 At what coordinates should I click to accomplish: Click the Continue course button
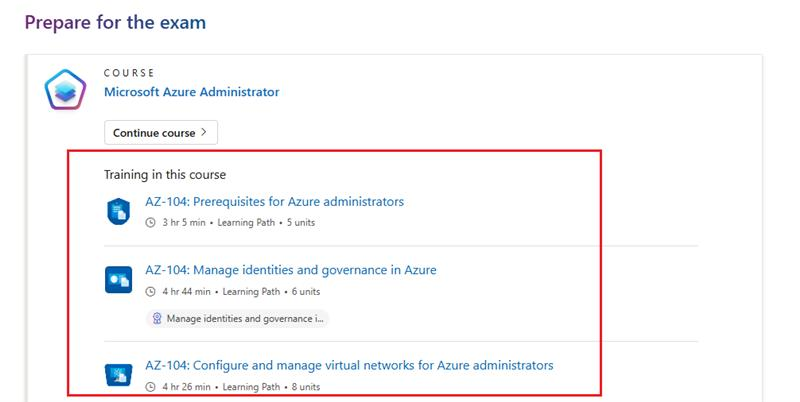[161, 133]
